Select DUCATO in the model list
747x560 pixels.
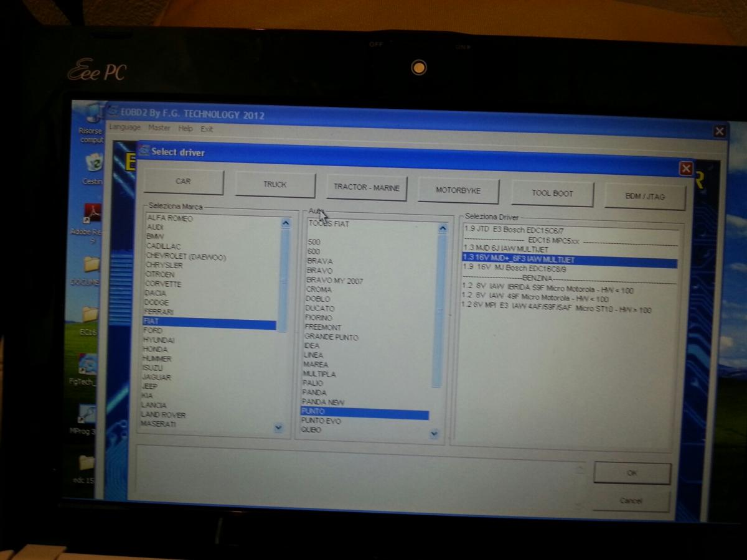(x=319, y=308)
